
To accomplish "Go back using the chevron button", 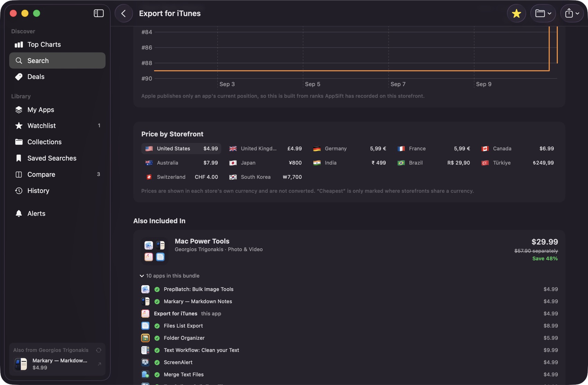I will 123,14.
